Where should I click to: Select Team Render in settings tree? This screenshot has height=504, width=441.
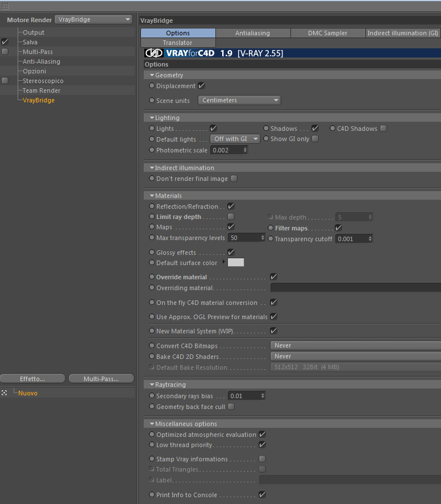tap(41, 90)
